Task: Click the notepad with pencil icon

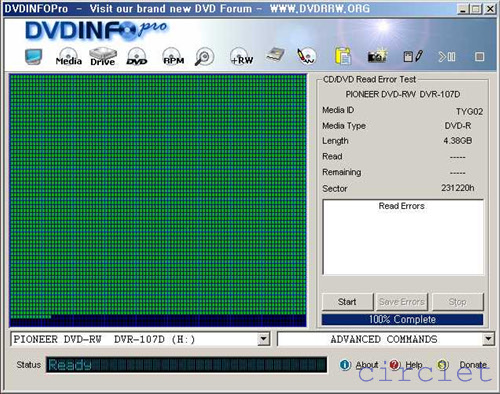Action: (x=413, y=56)
